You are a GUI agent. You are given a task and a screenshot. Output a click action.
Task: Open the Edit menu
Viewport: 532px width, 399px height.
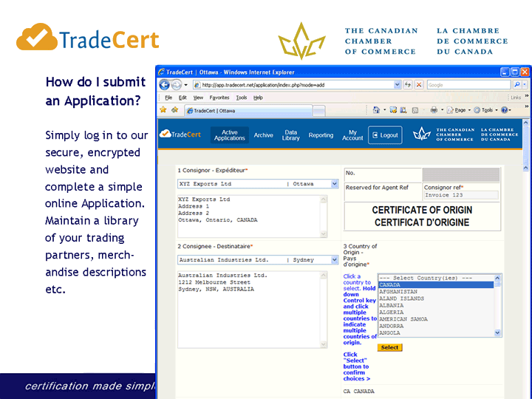click(x=183, y=98)
